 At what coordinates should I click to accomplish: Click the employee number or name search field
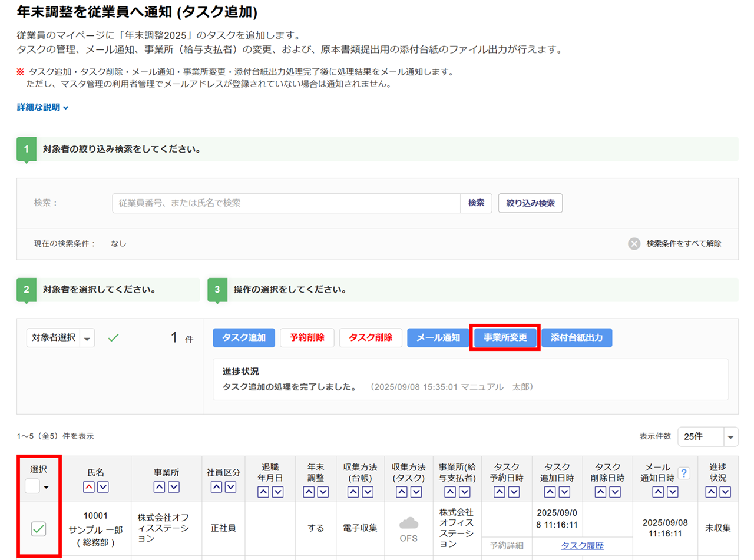286,203
